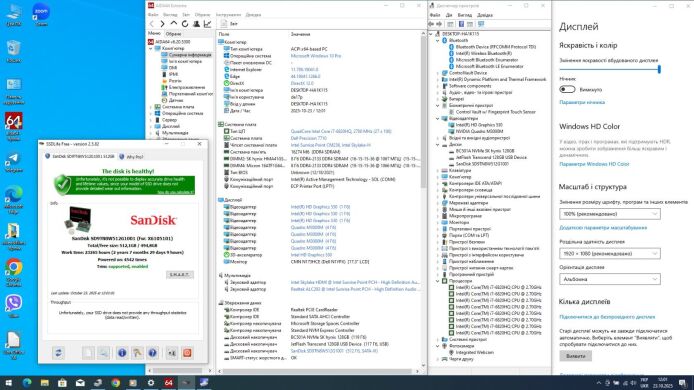Open Viber desktop shortcut
Image resolution: width=694 pixels, height=390 pixels.
pyautogui.click(x=13, y=306)
